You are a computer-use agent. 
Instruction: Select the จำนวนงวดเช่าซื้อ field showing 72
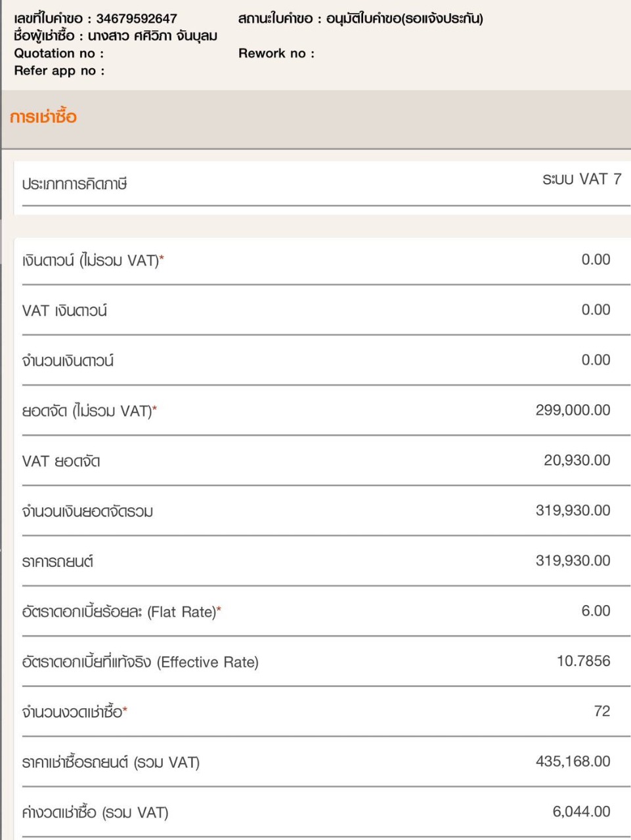click(x=601, y=711)
